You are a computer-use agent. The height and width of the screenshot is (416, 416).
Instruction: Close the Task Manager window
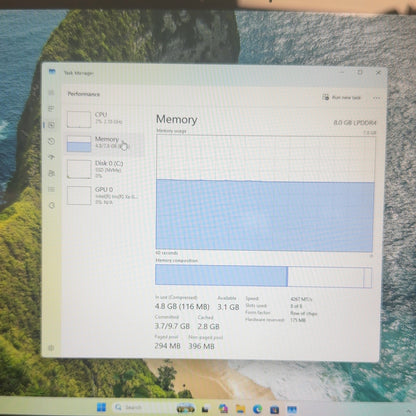click(378, 73)
